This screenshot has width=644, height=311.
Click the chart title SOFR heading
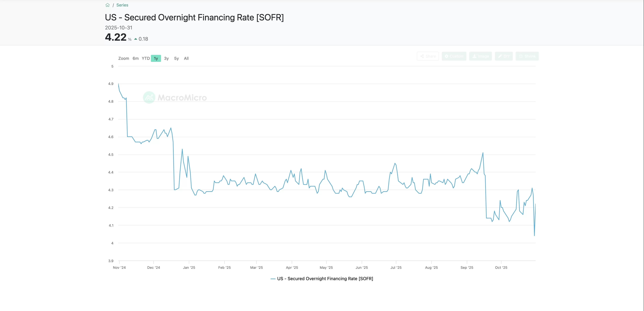pos(194,18)
